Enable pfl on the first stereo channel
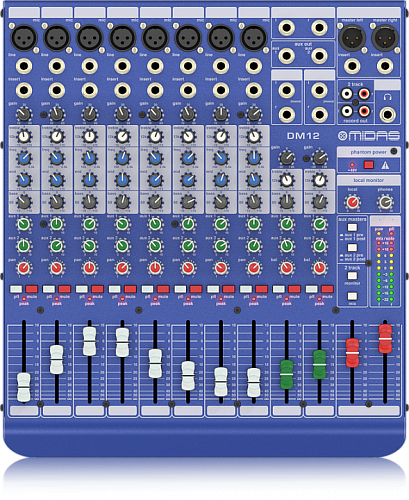Image resolution: width=409 pixels, height=500 pixels. [278, 289]
